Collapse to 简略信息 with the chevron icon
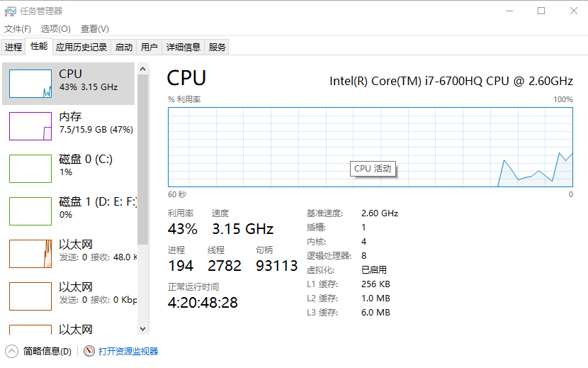 (x=12, y=351)
